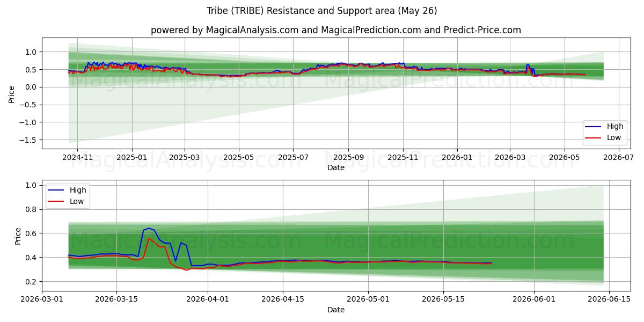Click the '2026-03-15' label in bottom chart

tap(116, 301)
